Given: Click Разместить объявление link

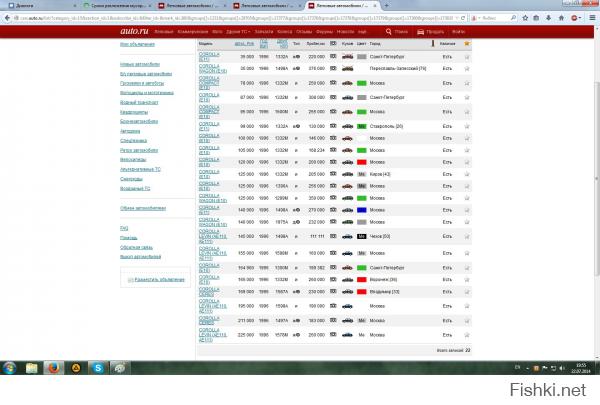Looking at the screenshot, I should 160,280.
